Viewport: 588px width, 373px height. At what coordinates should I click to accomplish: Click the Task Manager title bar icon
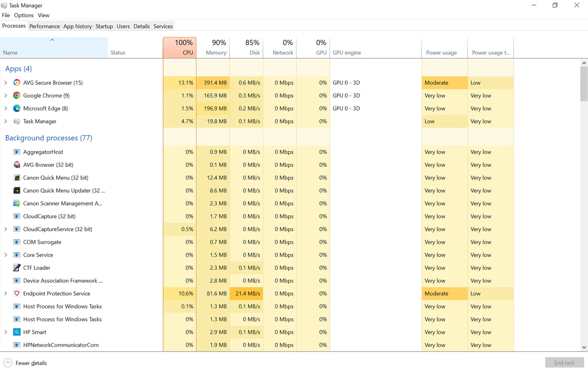tap(4, 5)
